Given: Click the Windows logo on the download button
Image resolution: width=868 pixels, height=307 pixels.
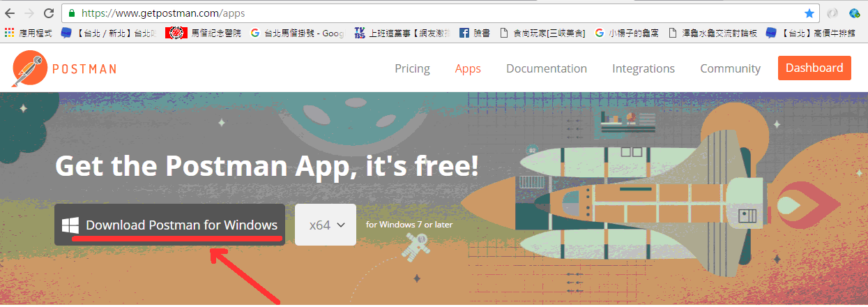Looking at the screenshot, I should [70, 225].
